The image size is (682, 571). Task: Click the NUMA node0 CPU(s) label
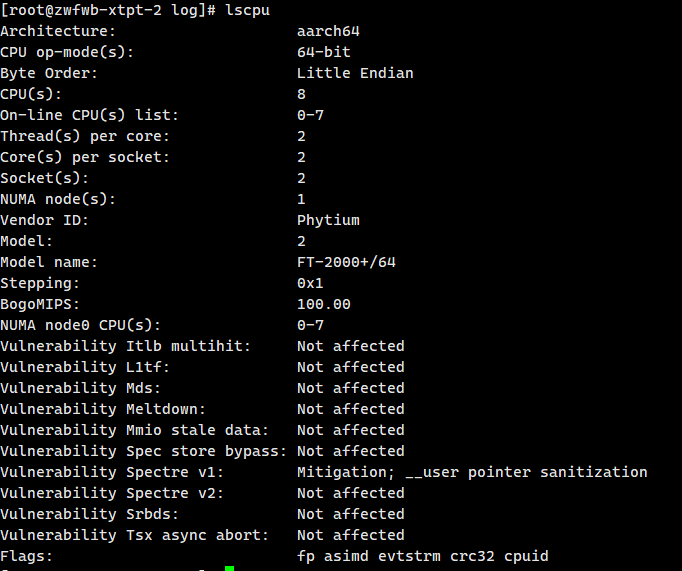click(80, 325)
